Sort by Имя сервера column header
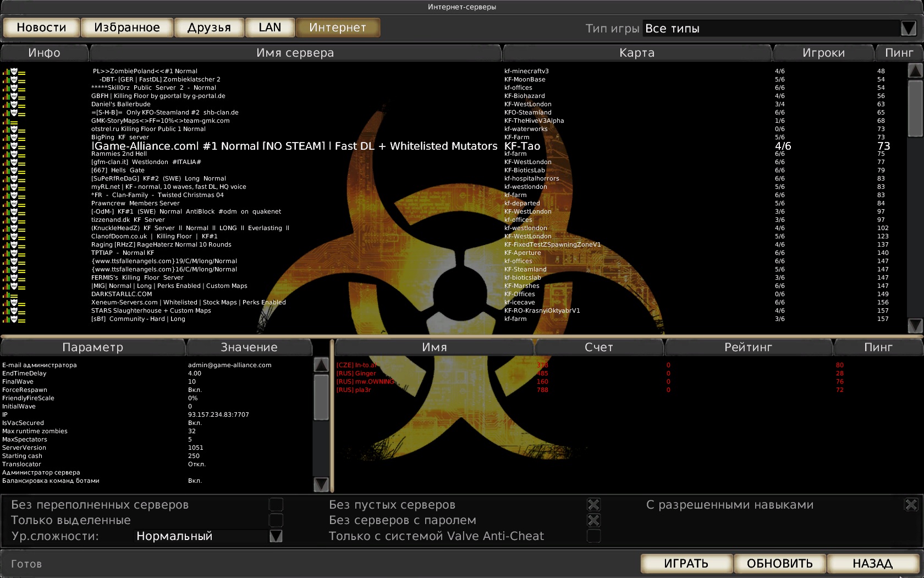 [x=295, y=53]
